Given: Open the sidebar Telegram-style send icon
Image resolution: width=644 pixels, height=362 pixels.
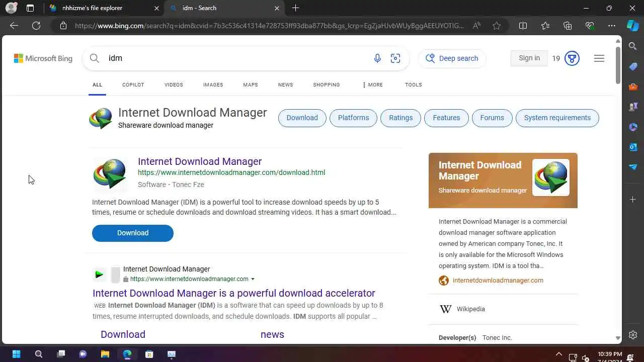Looking at the screenshot, I should pos(633,167).
